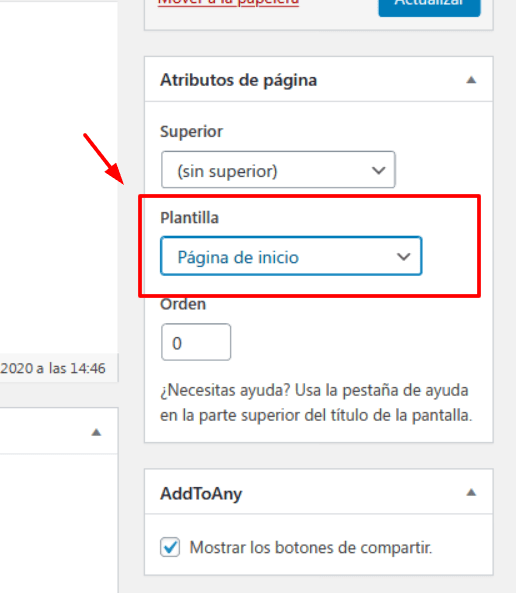The image size is (516, 593).
Task: Focus the Orden number field
Action: pyautogui.click(x=196, y=342)
